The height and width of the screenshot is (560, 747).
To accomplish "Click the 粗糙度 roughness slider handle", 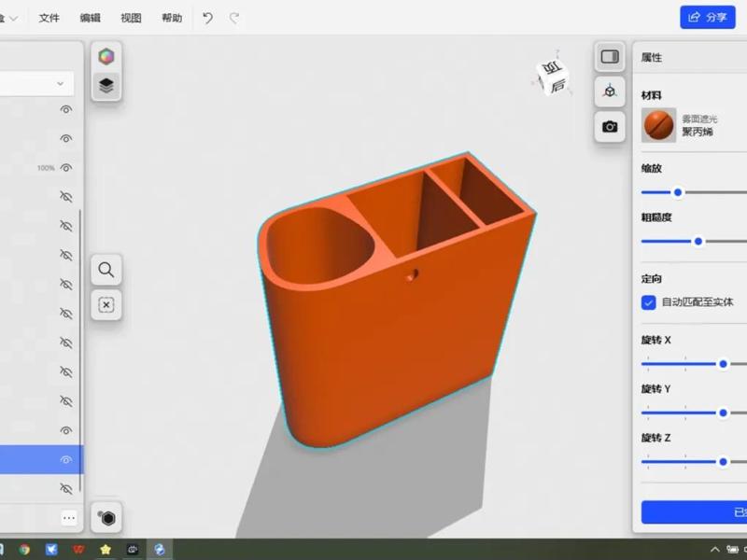I will [x=698, y=241].
